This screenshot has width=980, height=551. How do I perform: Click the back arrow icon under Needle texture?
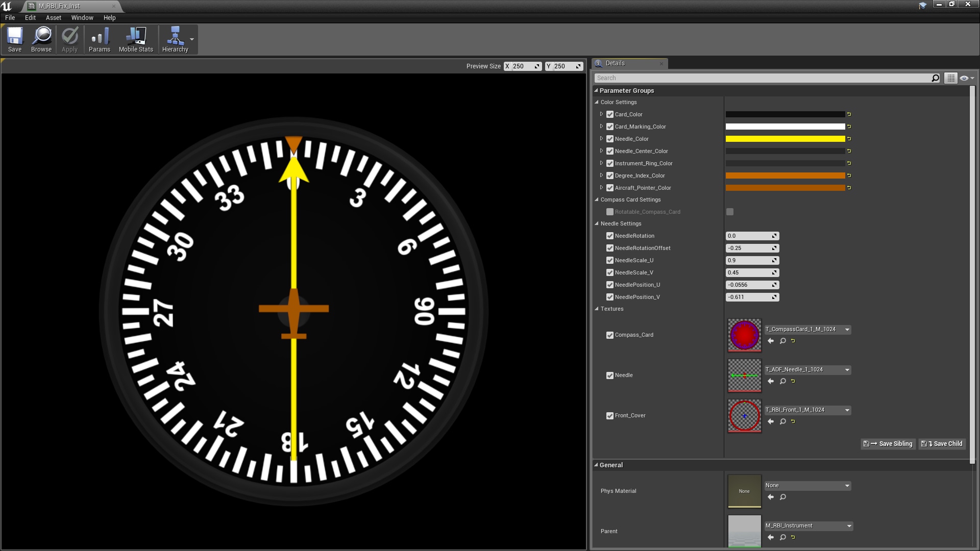point(770,381)
